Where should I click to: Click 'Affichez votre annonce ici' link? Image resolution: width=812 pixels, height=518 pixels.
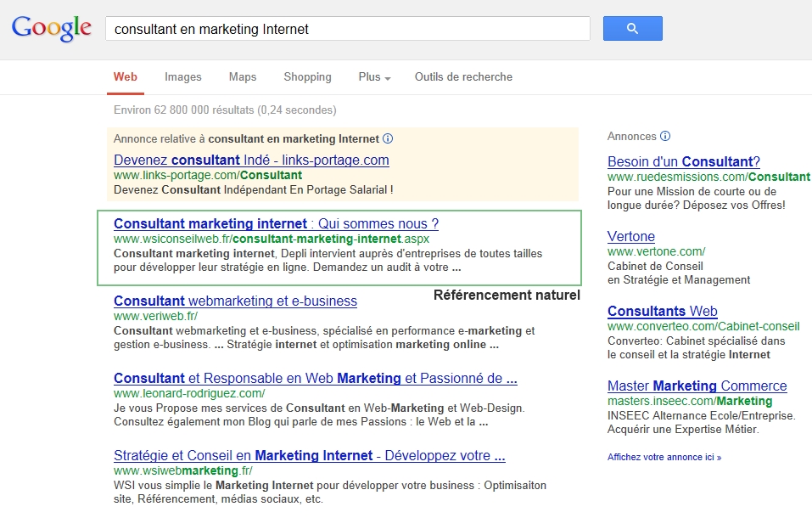(664, 457)
